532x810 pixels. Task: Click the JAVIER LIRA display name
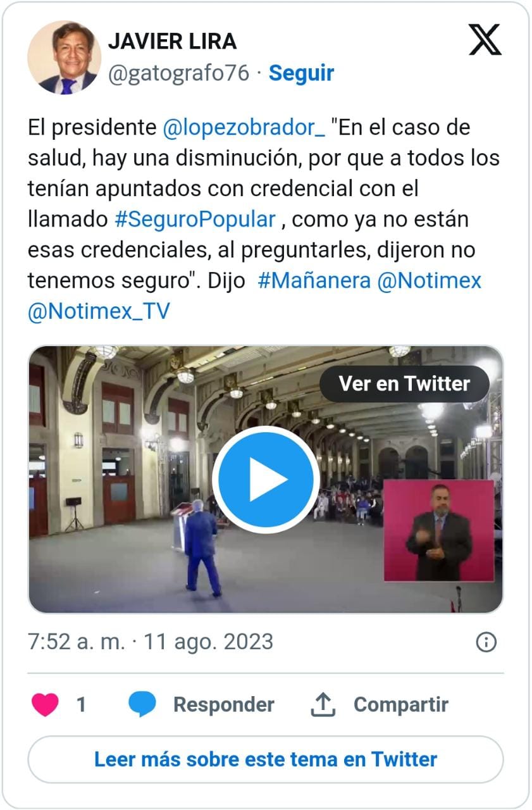[172, 41]
